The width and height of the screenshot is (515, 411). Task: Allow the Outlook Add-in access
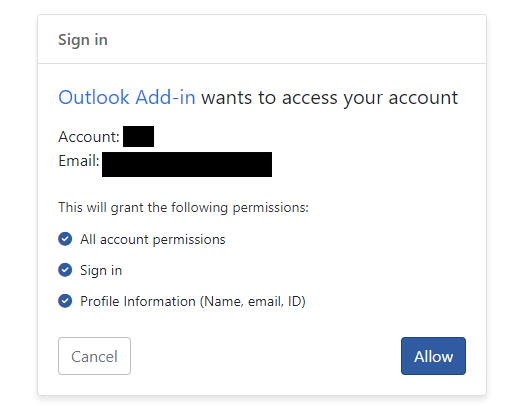pos(433,356)
